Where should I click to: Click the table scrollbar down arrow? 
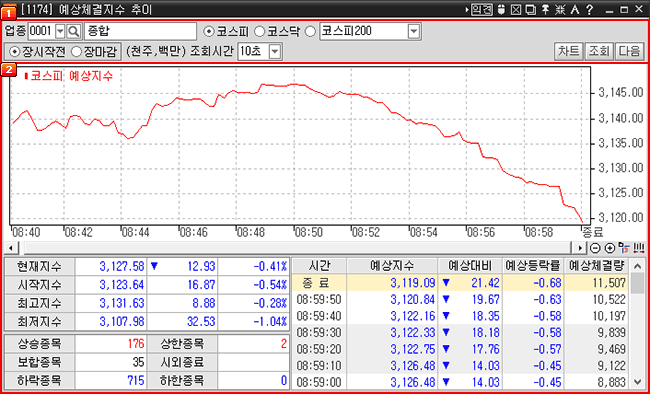pos(638,382)
